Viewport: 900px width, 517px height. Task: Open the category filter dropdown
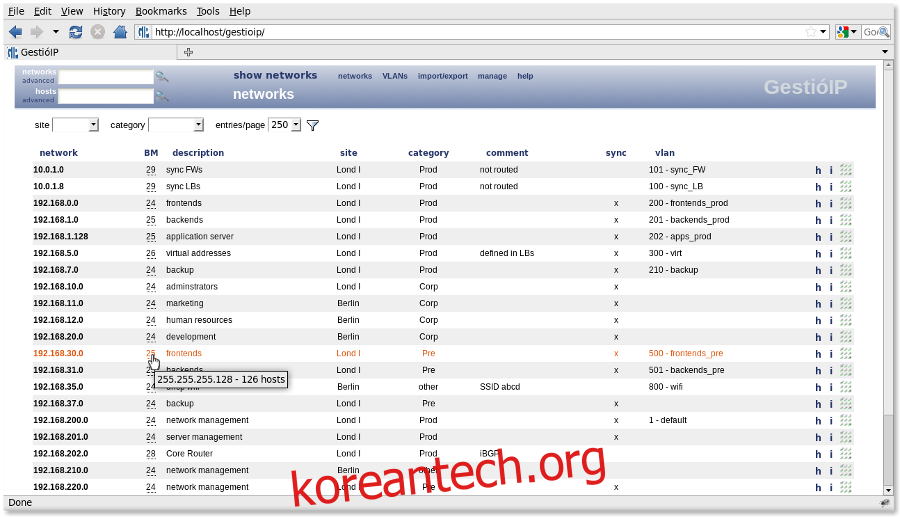click(x=176, y=125)
